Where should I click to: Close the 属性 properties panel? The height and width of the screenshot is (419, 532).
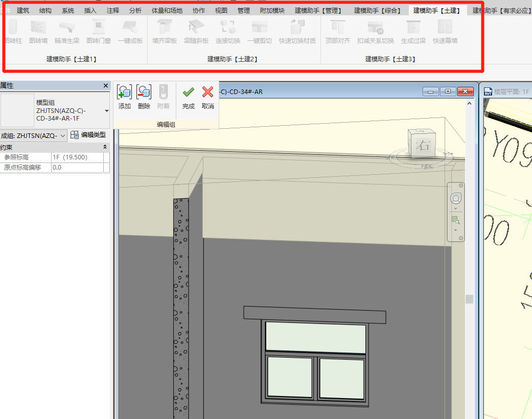point(106,86)
